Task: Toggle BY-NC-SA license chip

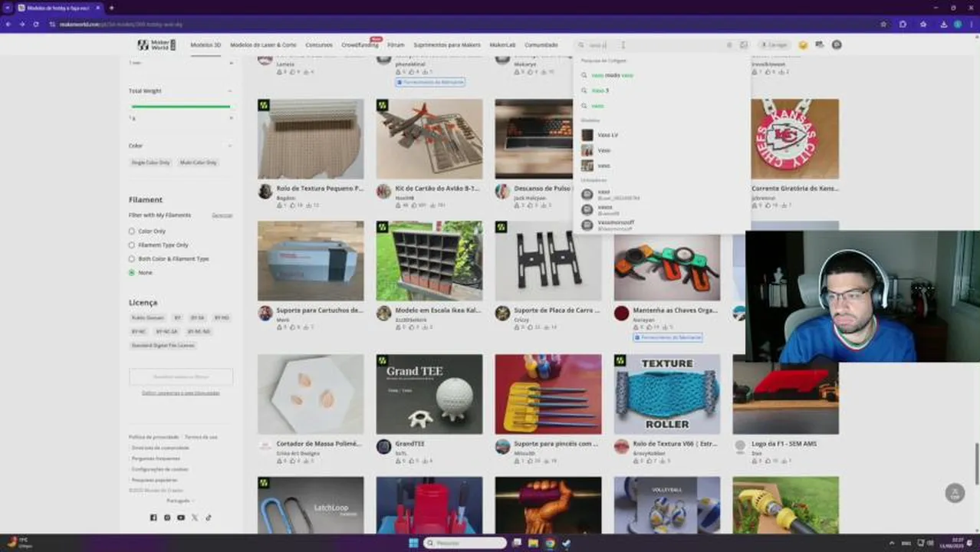Action: click(166, 332)
